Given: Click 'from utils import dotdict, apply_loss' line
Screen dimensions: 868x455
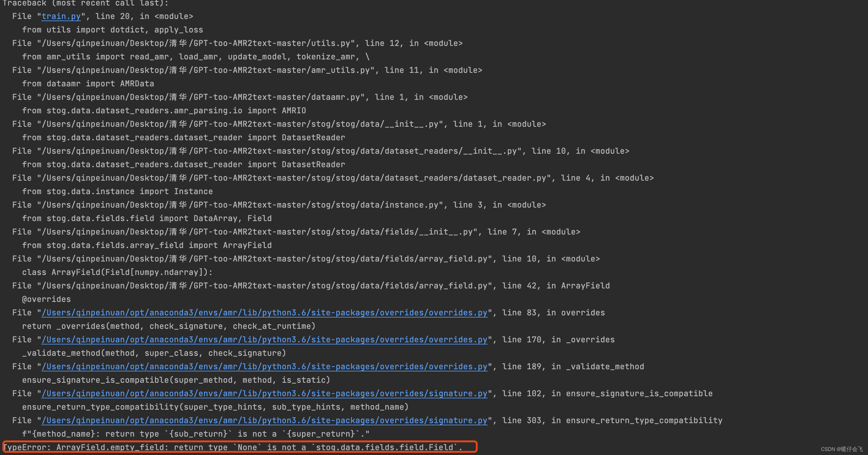Looking at the screenshot, I should [x=112, y=30].
